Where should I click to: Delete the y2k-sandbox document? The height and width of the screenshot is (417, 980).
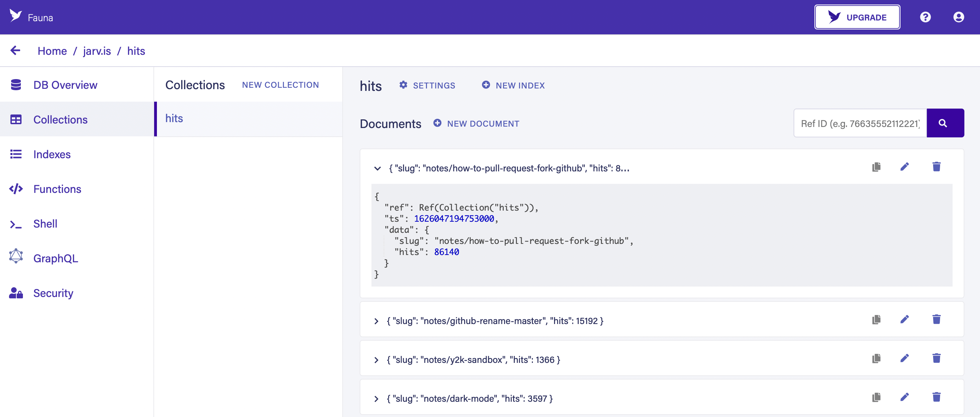936,358
